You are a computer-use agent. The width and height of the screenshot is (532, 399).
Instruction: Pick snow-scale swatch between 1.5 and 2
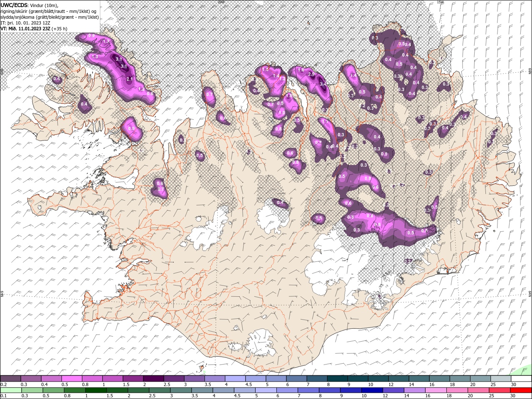coord(133,379)
